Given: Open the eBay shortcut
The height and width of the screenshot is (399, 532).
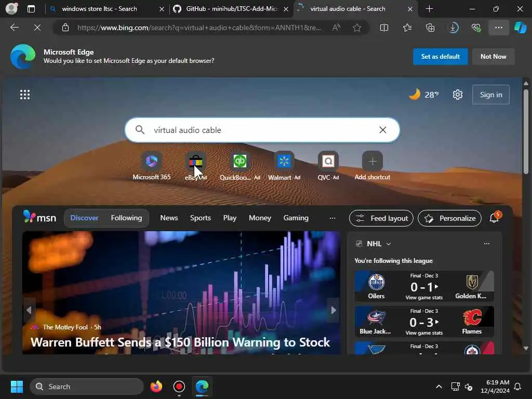Looking at the screenshot, I should (196, 166).
